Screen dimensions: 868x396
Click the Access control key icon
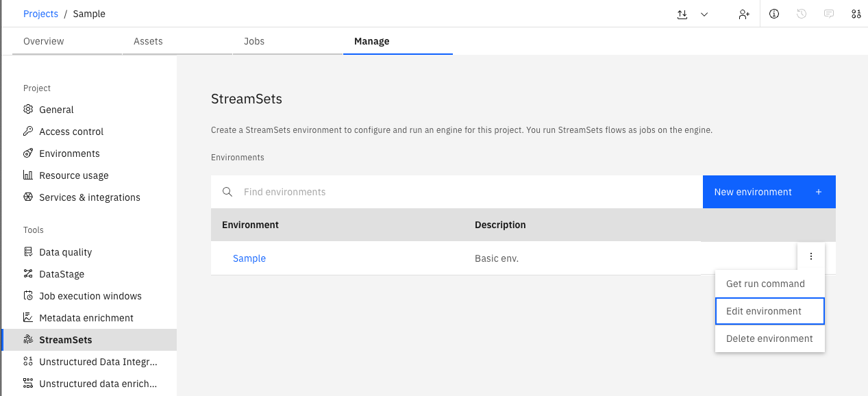coord(28,132)
